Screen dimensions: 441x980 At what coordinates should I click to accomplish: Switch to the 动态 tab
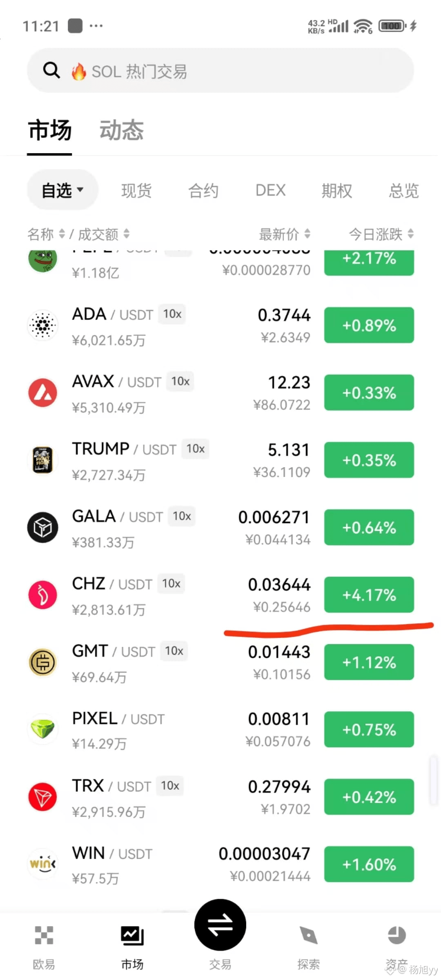pos(122,130)
